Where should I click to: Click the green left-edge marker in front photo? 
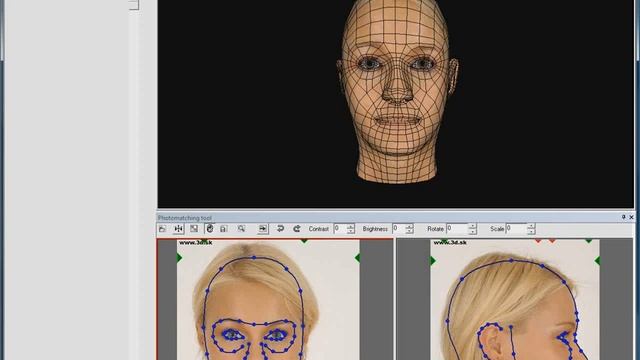tap(179, 258)
